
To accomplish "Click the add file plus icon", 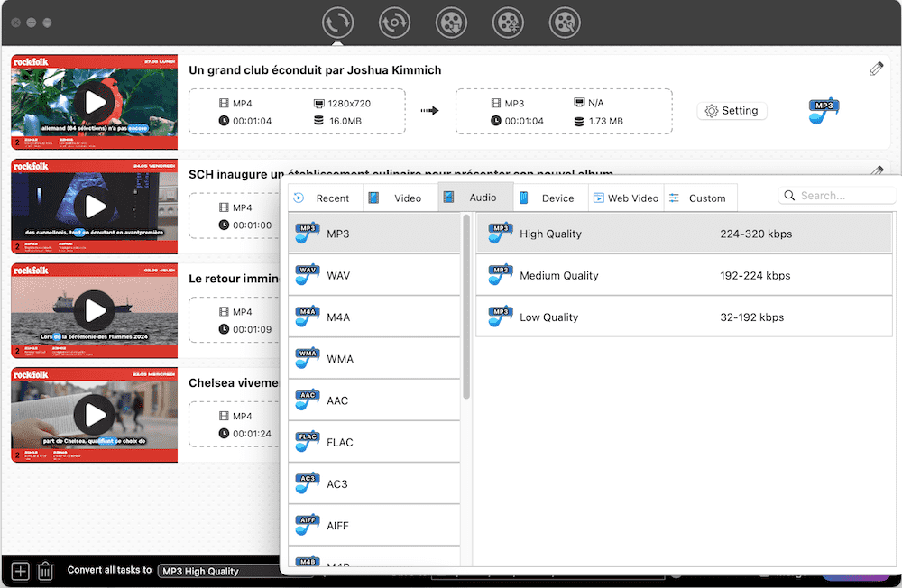I will click(20, 571).
